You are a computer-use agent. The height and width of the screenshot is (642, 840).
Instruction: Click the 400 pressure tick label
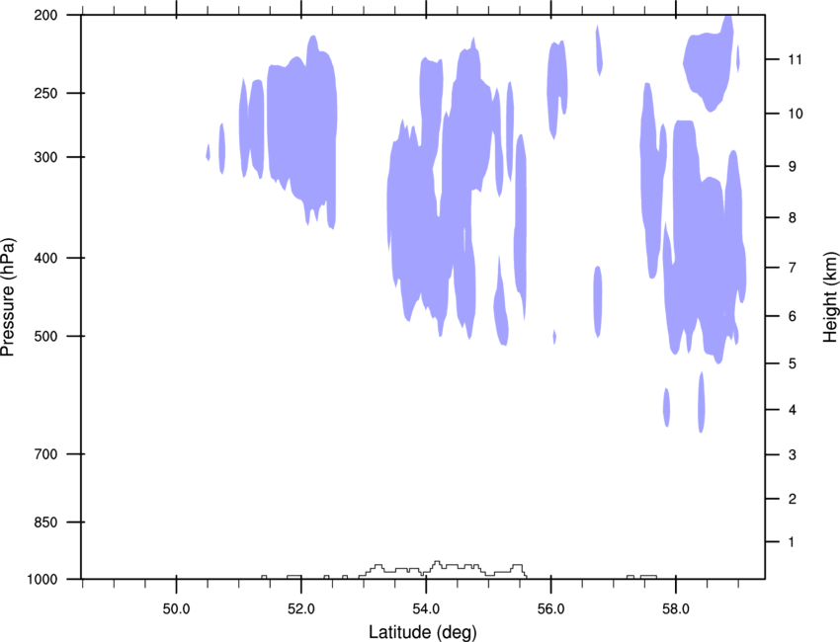[45, 258]
